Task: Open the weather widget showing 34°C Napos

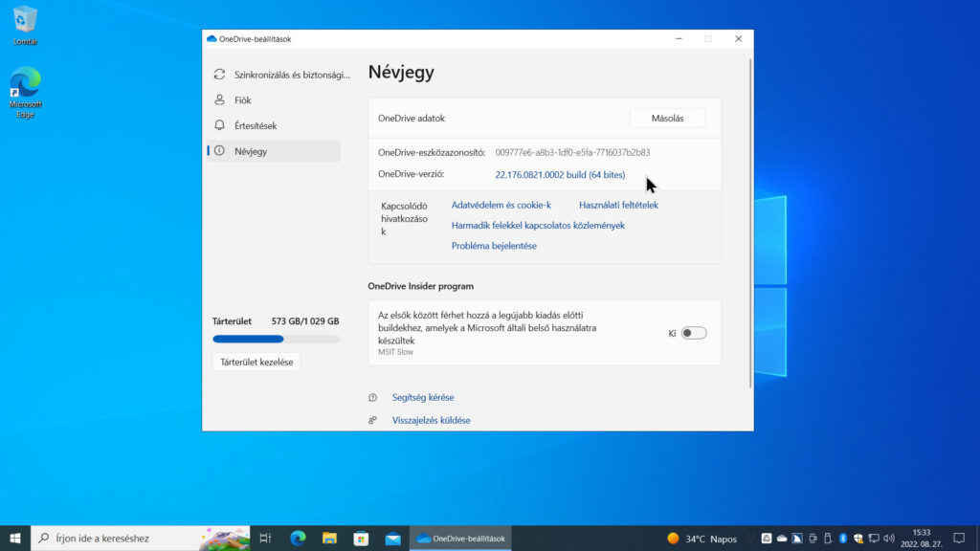Action: pyautogui.click(x=702, y=539)
